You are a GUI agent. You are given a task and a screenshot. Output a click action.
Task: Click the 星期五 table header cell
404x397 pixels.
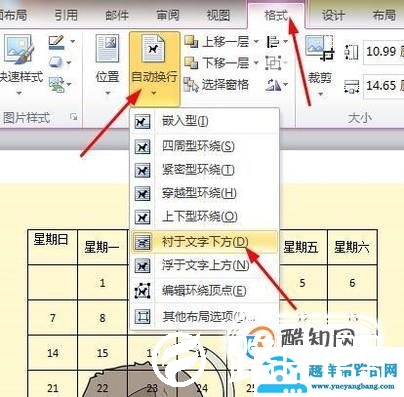[x=303, y=247]
